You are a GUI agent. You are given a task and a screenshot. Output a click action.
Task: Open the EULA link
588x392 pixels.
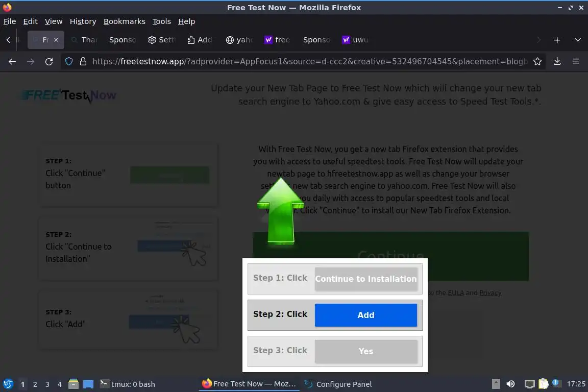point(456,292)
